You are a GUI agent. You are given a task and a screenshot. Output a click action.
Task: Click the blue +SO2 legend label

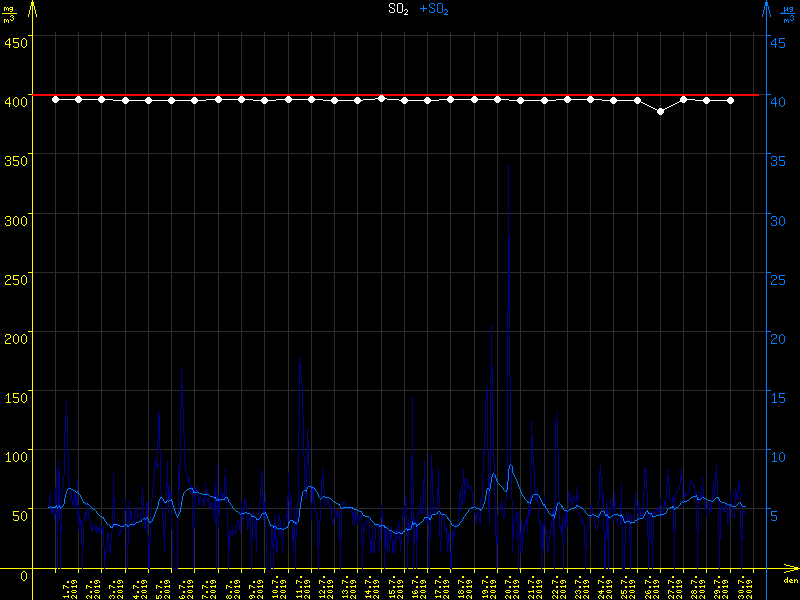point(434,9)
